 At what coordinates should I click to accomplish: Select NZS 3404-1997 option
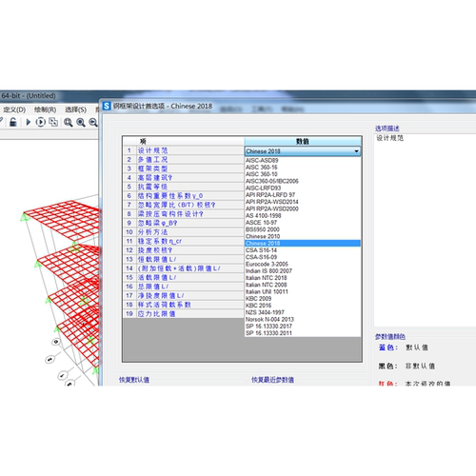pos(303,312)
